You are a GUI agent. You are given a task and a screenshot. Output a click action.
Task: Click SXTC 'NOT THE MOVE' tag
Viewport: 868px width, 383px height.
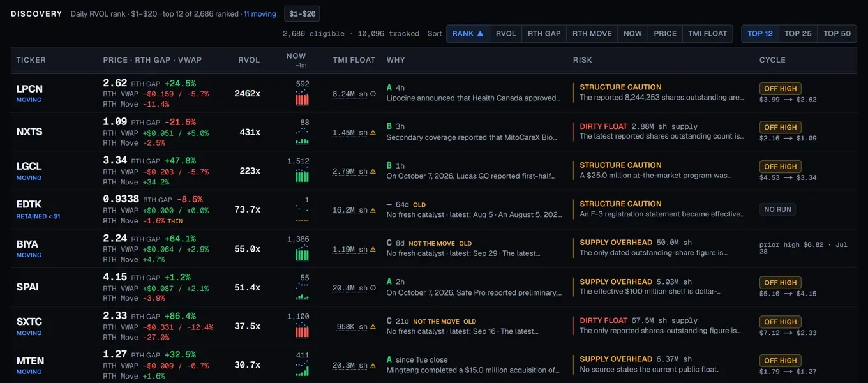(x=436, y=322)
